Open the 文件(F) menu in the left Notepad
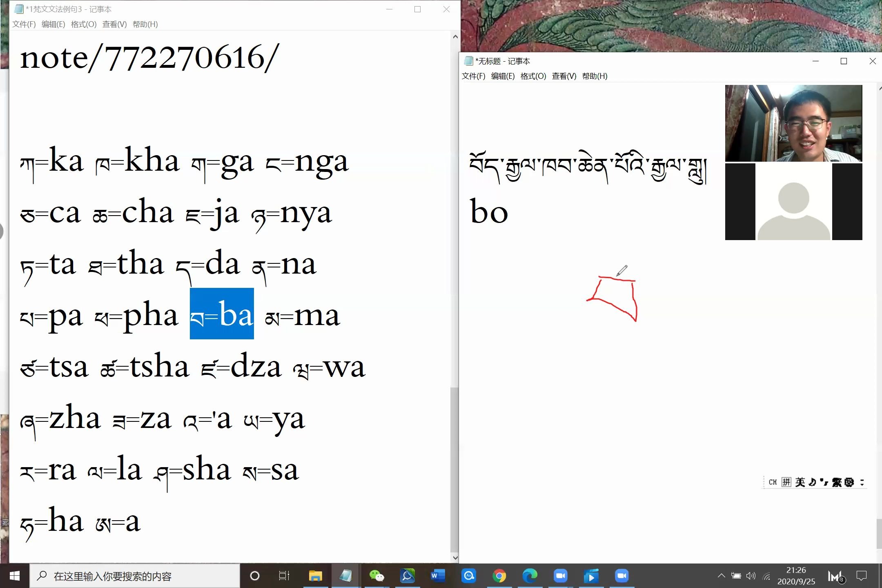Image resolution: width=882 pixels, height=588 pixels. click(24, 24)
